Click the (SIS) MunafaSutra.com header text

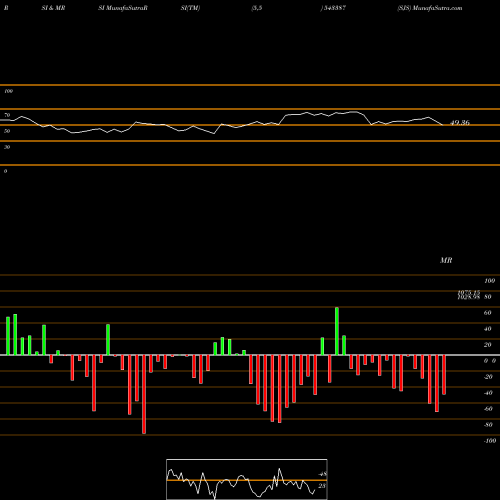tap(430, 8)
